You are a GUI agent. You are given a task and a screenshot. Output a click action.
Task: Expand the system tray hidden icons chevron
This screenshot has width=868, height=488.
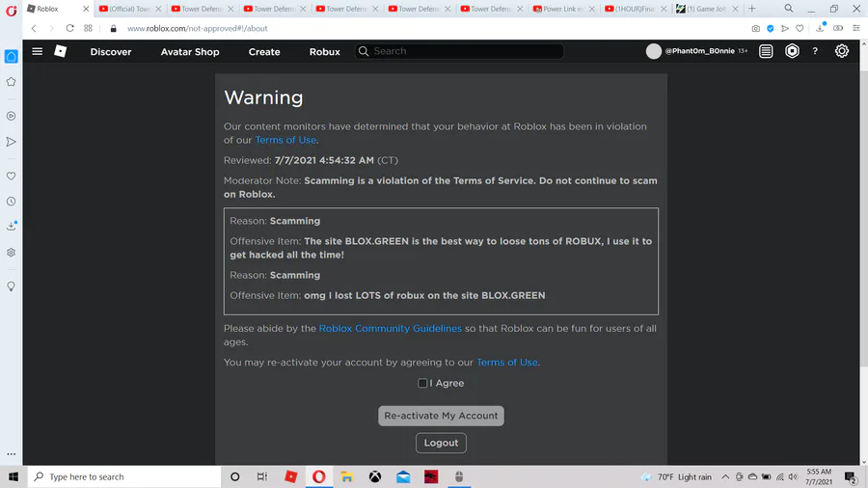coord(725,477)
